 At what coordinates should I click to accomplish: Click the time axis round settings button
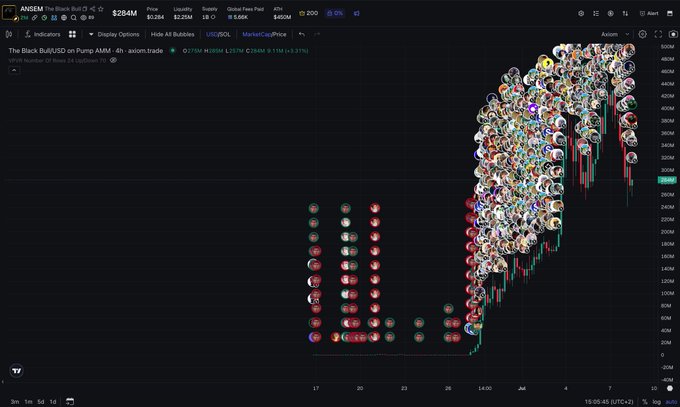tap(670, 388)
